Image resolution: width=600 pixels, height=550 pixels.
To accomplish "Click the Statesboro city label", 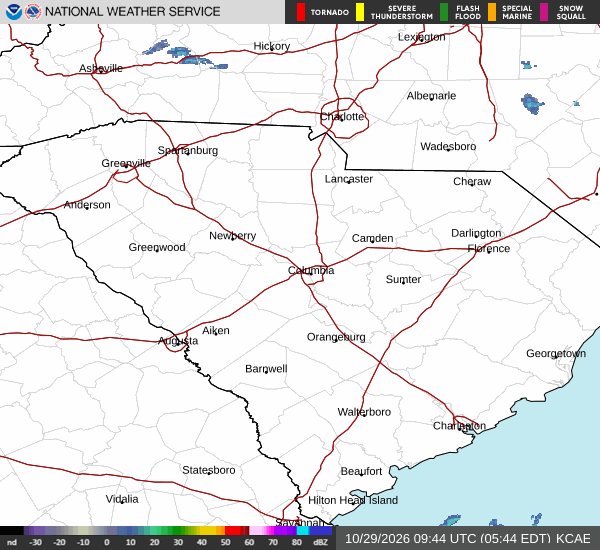I will [x=209, y=470].
